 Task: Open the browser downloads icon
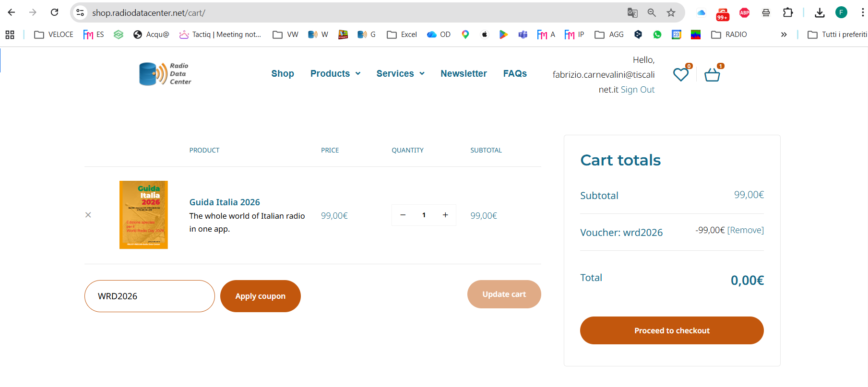[820, 13]
